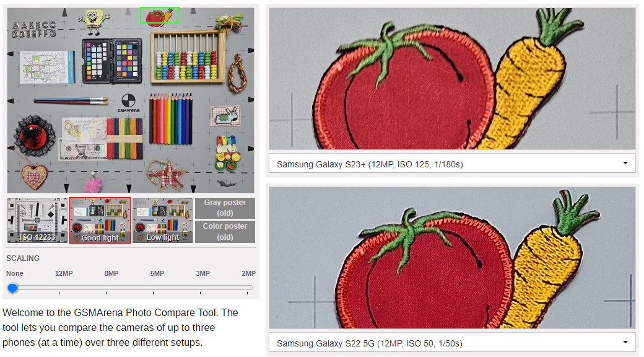Set scaling to 12MP on slider
This screenshot has width=644, height=357.
59,288
